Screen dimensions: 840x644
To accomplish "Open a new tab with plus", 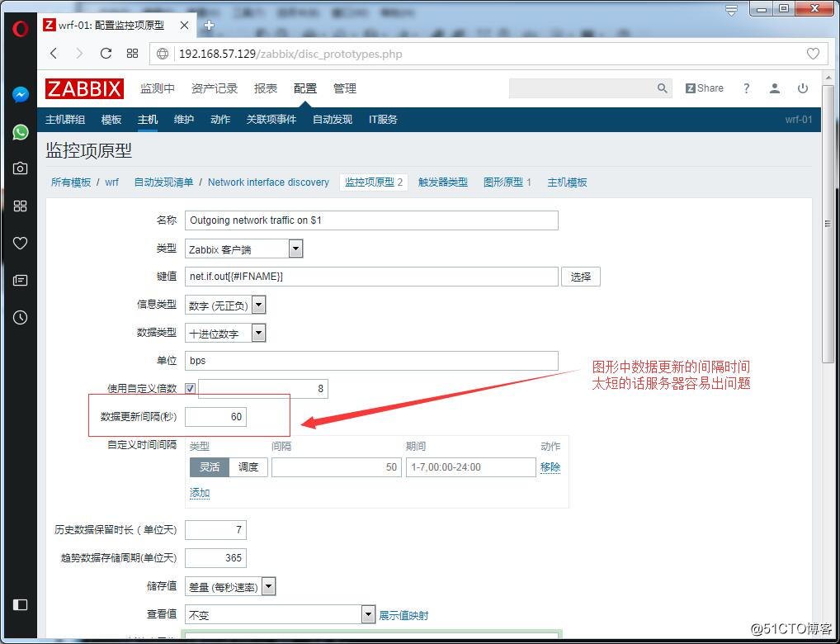I will [x=210, y=26].
